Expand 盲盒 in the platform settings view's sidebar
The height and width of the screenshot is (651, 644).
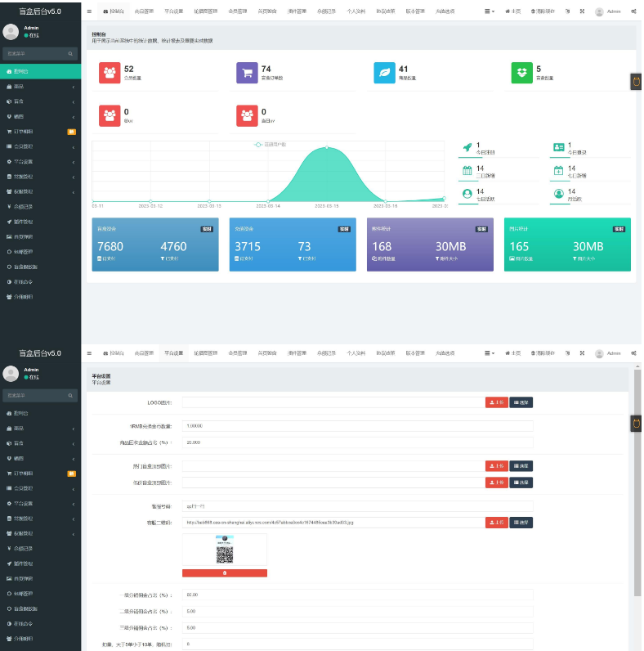[x=40, y=443]
